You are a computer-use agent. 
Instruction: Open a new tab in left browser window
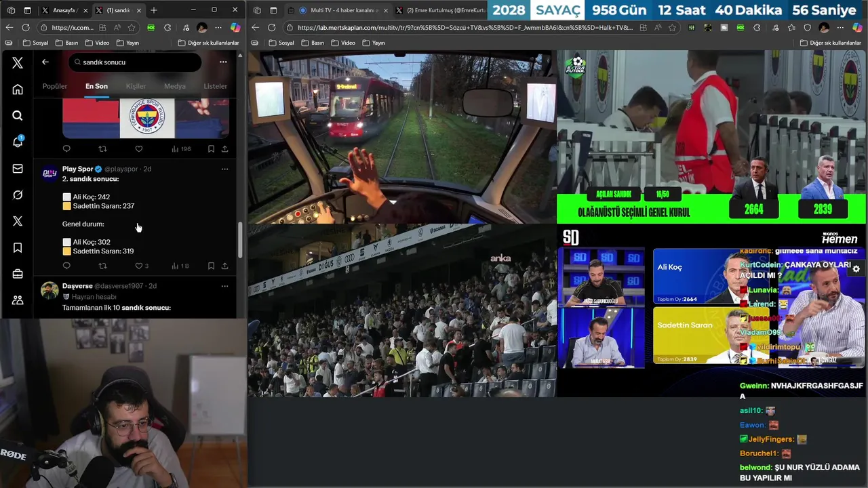tap(154, 10)
